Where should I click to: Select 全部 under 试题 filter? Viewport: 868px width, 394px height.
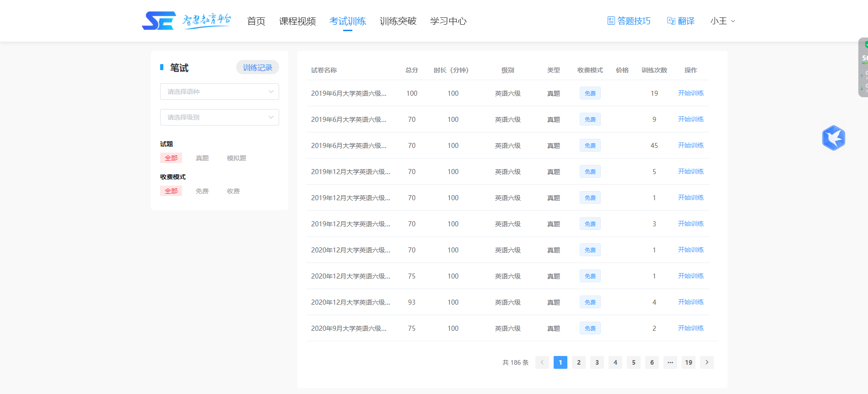point(171,158)
